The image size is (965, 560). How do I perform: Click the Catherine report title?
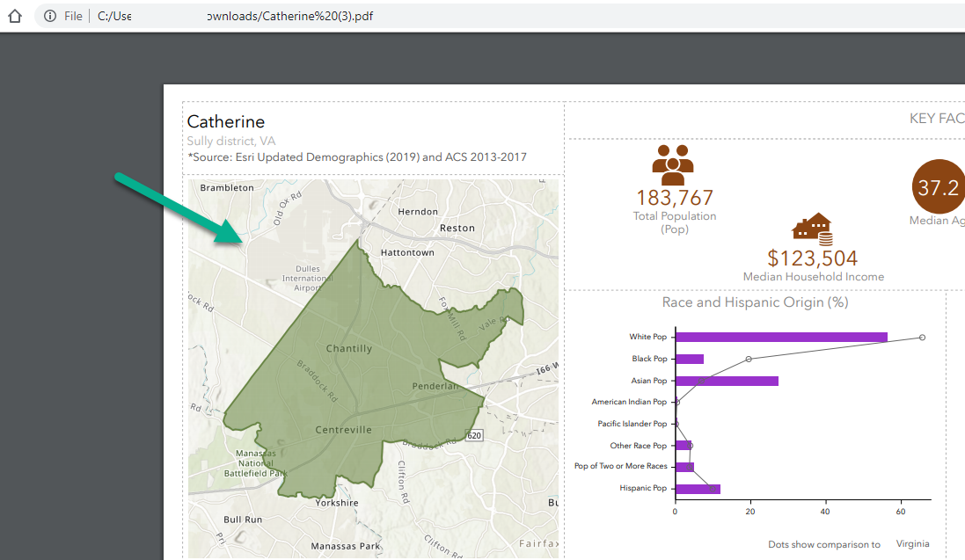226,121
